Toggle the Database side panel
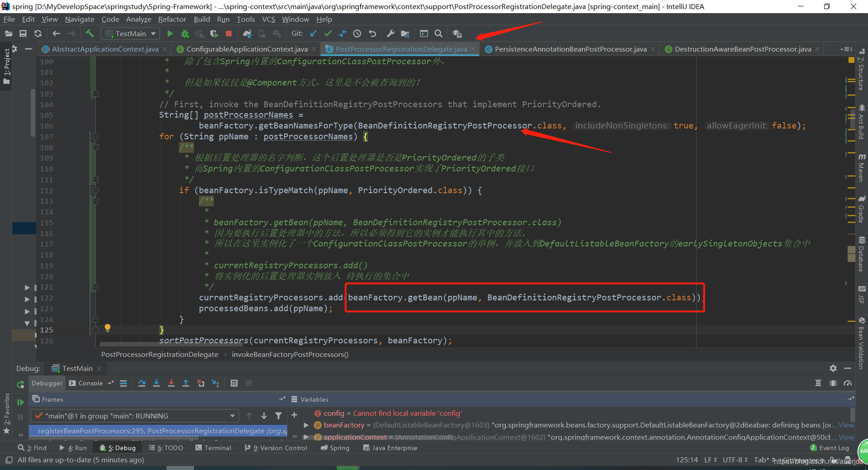The height and width of the screenshot is (470, 868). [862, 254]
